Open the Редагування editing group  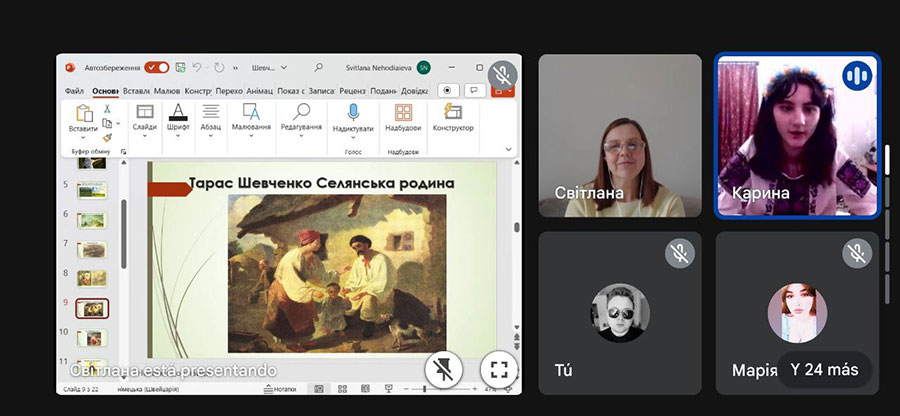pos(301,121)
